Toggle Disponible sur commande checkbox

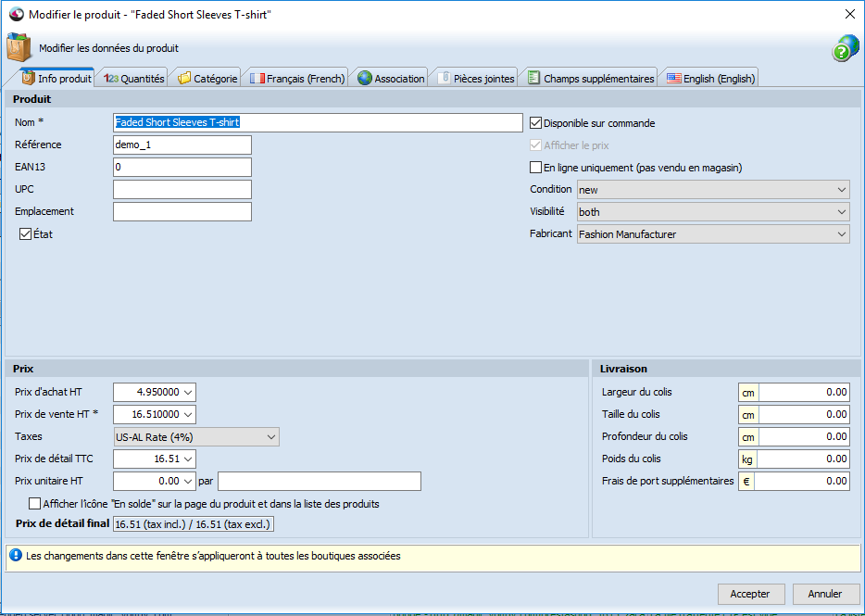point(535,123)
